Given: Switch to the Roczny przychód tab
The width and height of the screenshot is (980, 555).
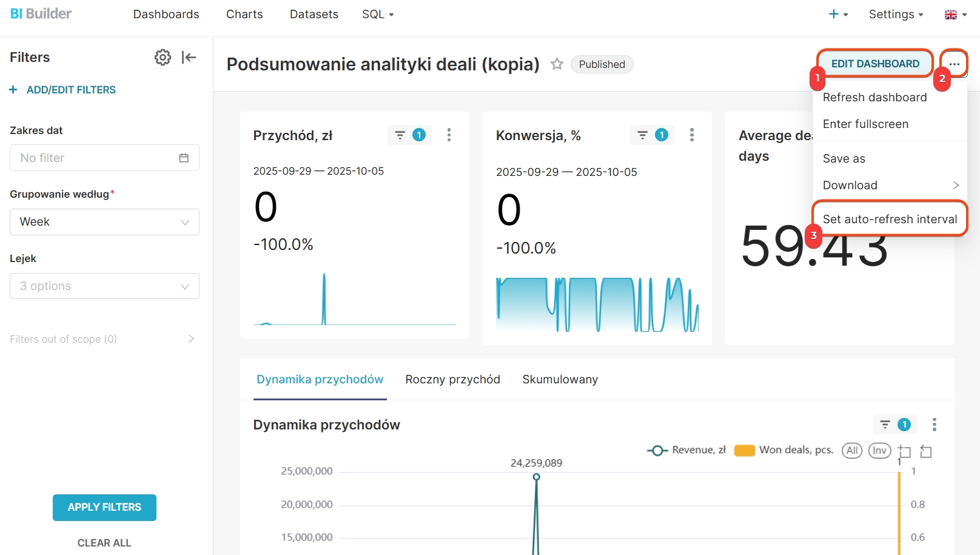Looking at the screenshot, I should click(x=452, y=379).
